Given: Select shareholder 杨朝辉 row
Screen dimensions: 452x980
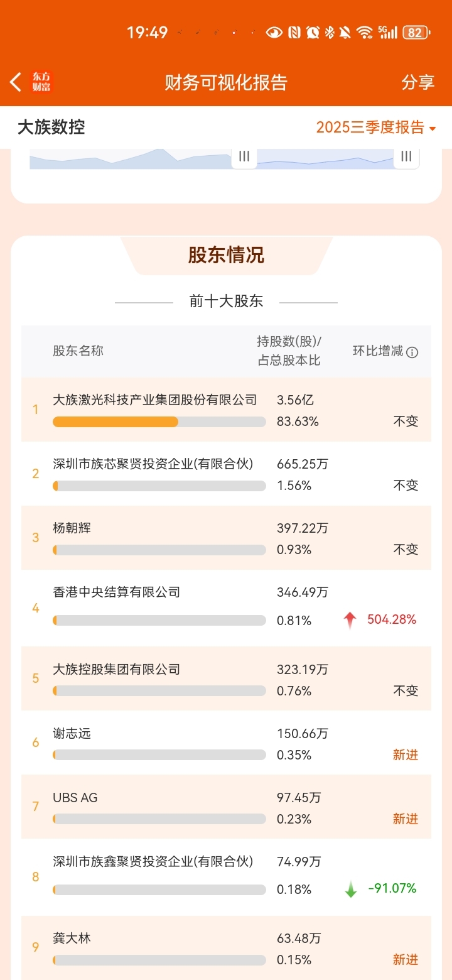Looking at the screenshot, I should (72, 528).
